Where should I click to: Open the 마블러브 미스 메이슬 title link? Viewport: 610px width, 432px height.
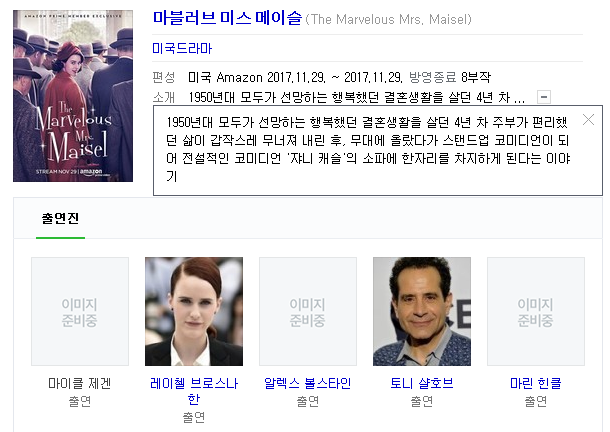(x=227, y=18)
